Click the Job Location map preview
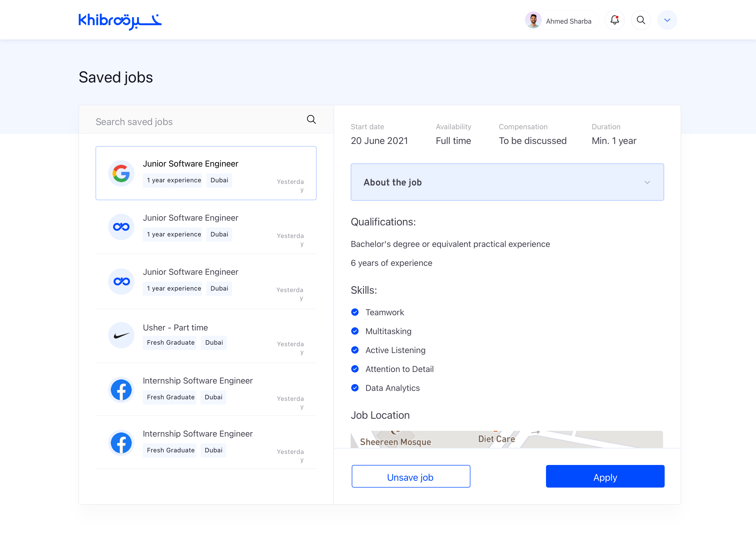The height and width of the screenshot is (538, 756). point(506,439)
